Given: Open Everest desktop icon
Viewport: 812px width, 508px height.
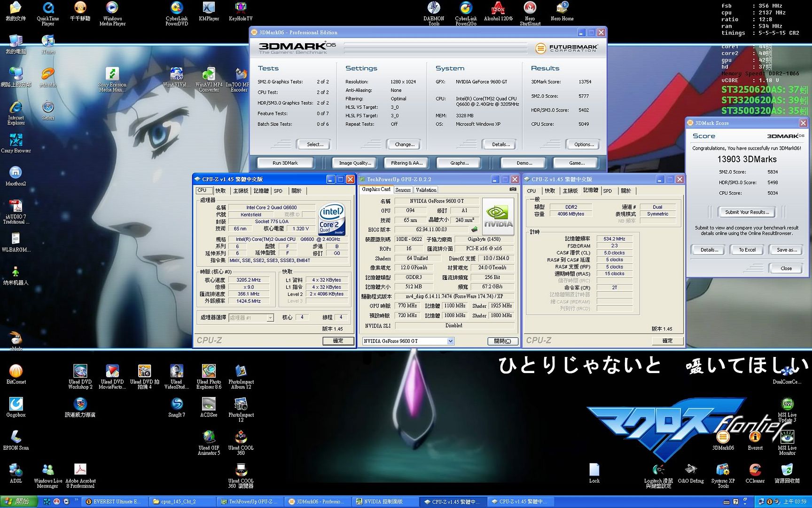Looking at the screenshot, I should 755,440.
